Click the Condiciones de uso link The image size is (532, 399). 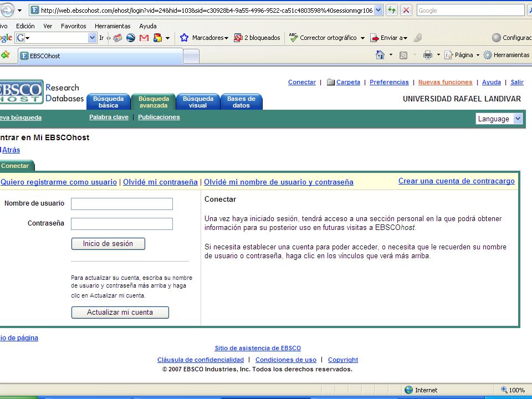pyautogui.click(x=286, y=360)
